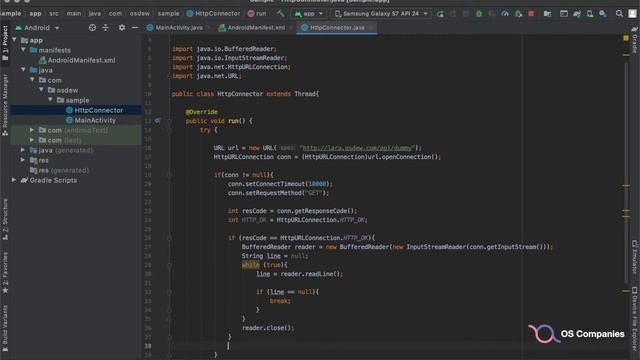The height and width of the screenshot is (360, 640).
Task: Click the Collapse All icon in Project panel
Action: tap(106, 28)
